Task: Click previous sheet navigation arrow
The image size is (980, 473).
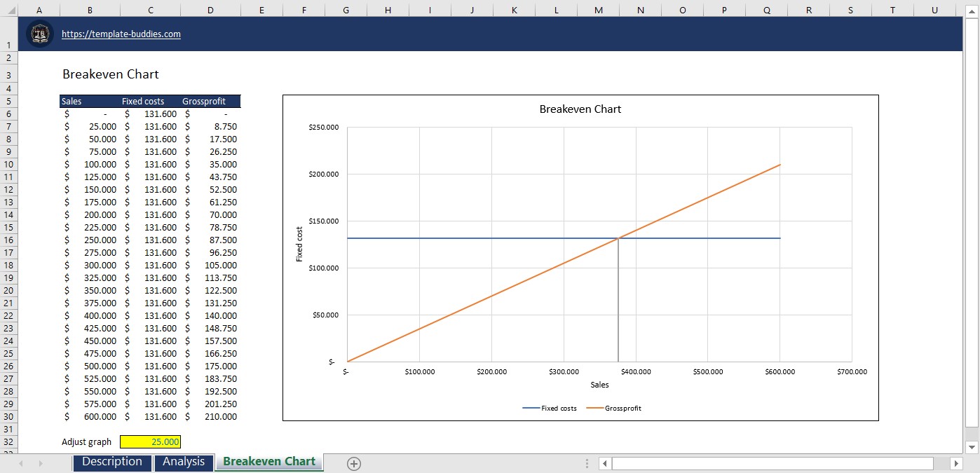Action: (21, 463)
